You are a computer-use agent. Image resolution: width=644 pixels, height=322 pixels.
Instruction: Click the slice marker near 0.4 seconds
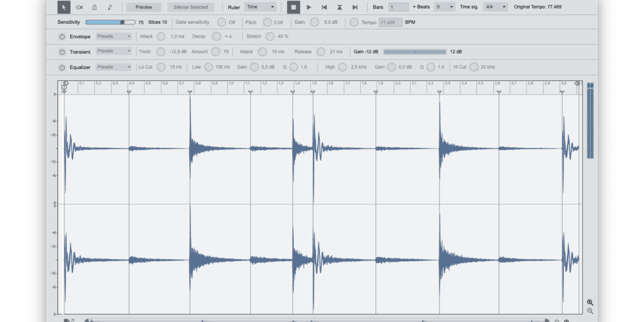pos(129,92)
